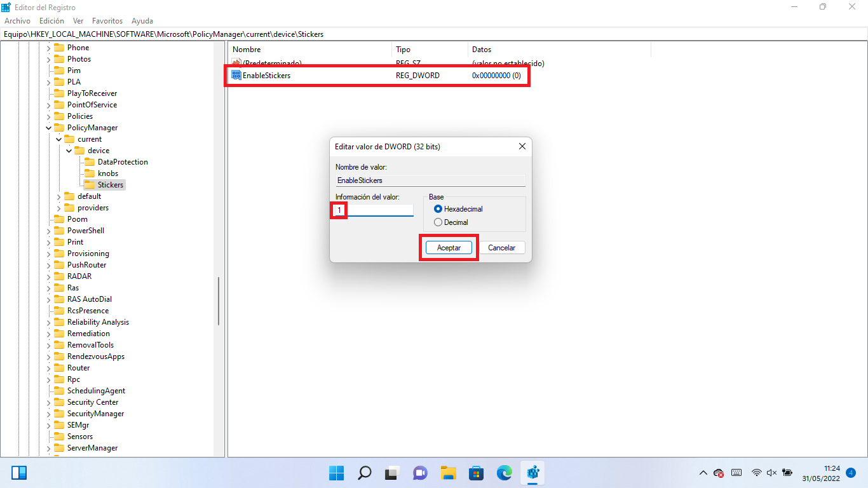Open Task View from the taskbar
Viewport: 868px width, 488px height.
tap(392, 473)
